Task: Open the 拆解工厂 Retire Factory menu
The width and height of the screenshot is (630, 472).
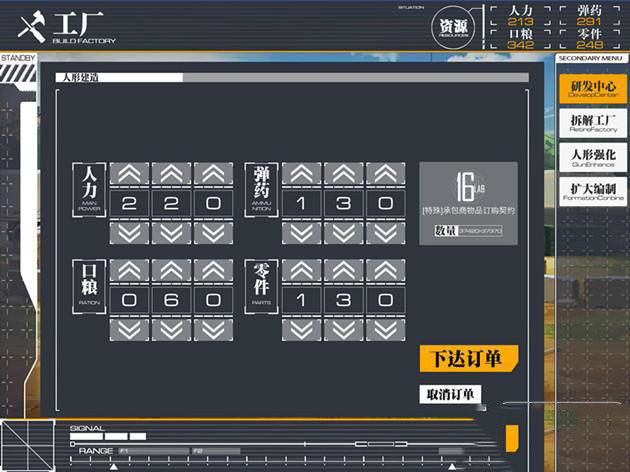Action: point(592,123)
